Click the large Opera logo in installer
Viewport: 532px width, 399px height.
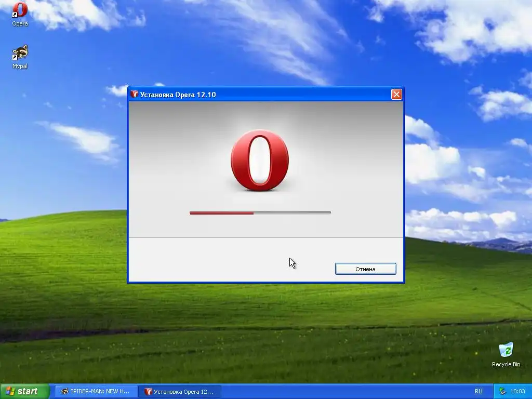pos(260,160)
